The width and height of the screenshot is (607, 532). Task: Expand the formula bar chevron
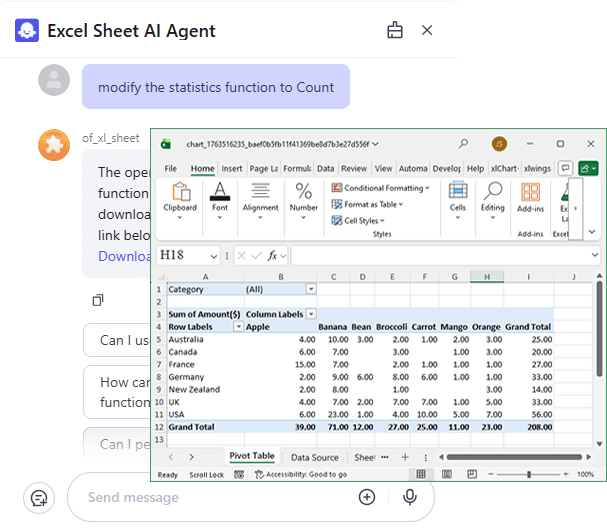[x=595, y=255]
